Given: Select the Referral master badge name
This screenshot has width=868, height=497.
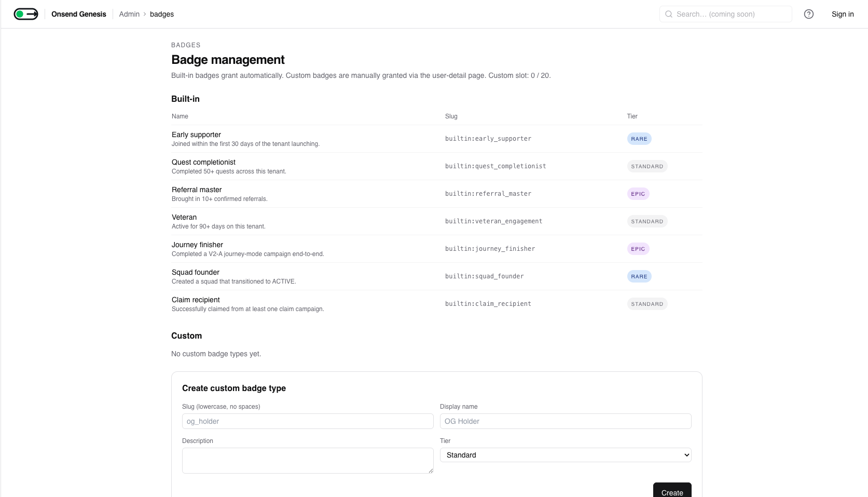Looking at the screenshot, I should [x=197, y=190].
